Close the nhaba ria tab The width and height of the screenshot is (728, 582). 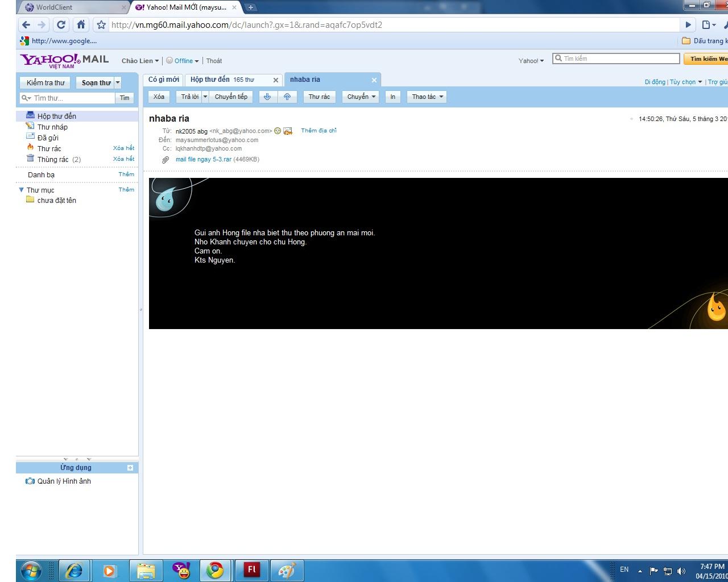tap(374, 80)
